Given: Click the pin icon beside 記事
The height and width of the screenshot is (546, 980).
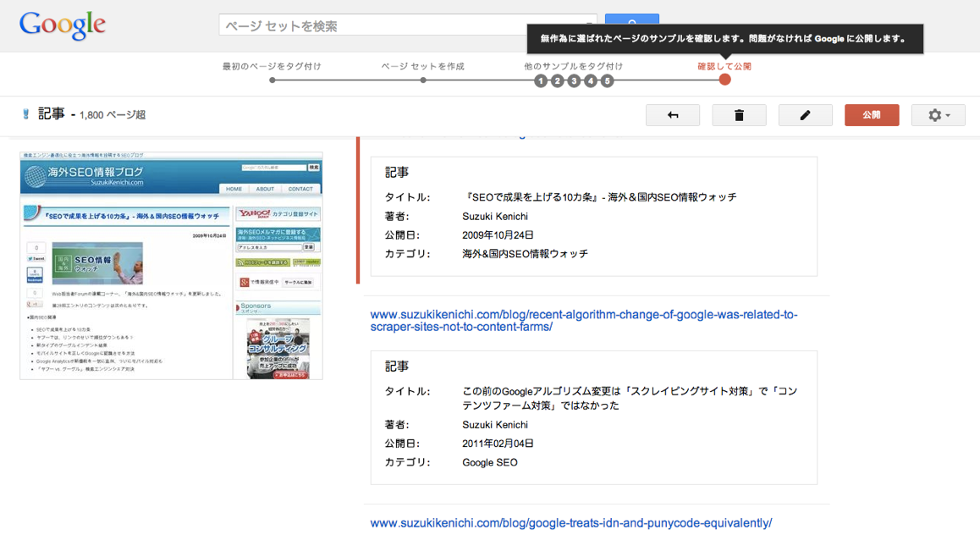Looking at the screenshot, I should (25, 114).
